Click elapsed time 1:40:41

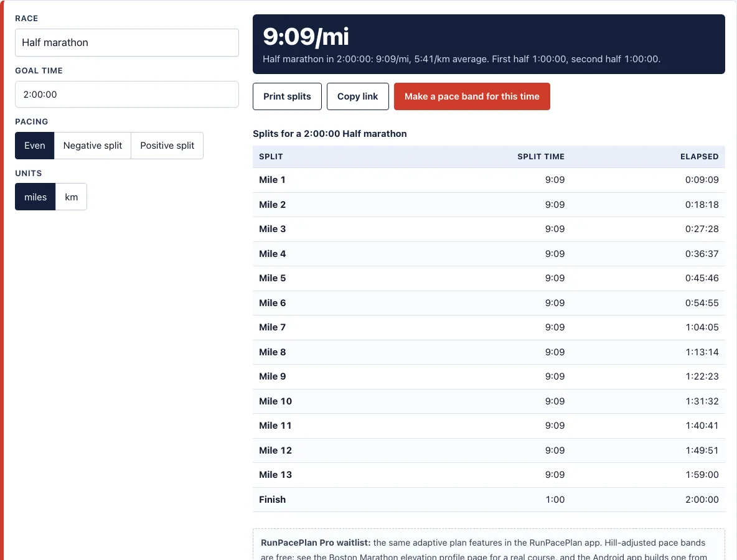tap(702, 426)
